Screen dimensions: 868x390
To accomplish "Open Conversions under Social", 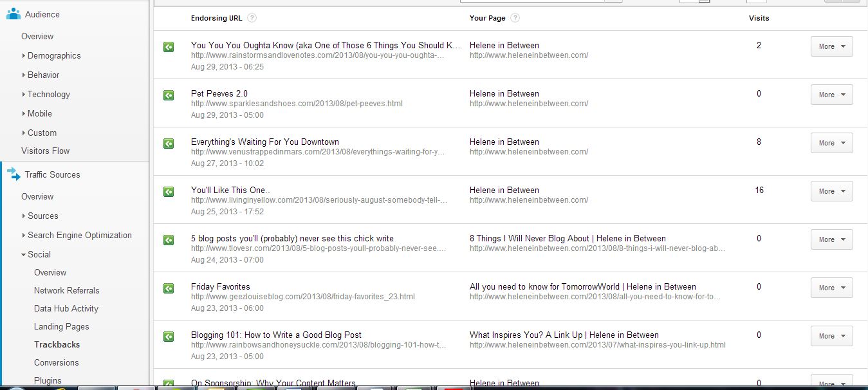I will tap(57, 363).
